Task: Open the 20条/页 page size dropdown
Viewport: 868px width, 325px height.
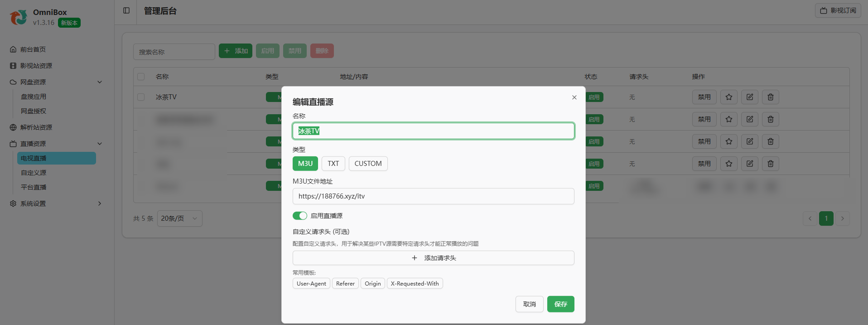Action: coord(179,218)
